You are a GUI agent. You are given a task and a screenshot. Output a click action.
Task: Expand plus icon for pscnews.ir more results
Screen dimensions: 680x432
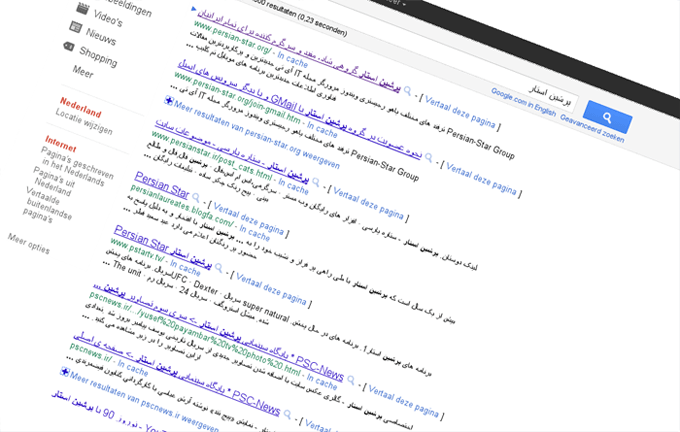tap(64, 371)
